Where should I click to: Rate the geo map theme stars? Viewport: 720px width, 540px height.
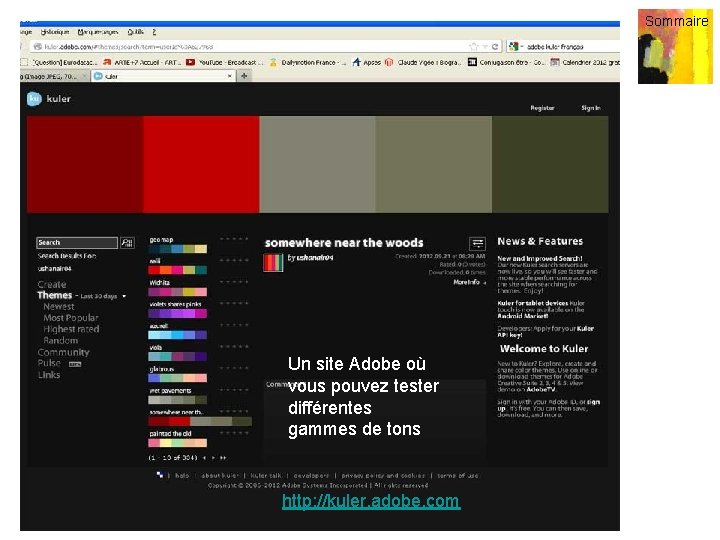point(234,239)
